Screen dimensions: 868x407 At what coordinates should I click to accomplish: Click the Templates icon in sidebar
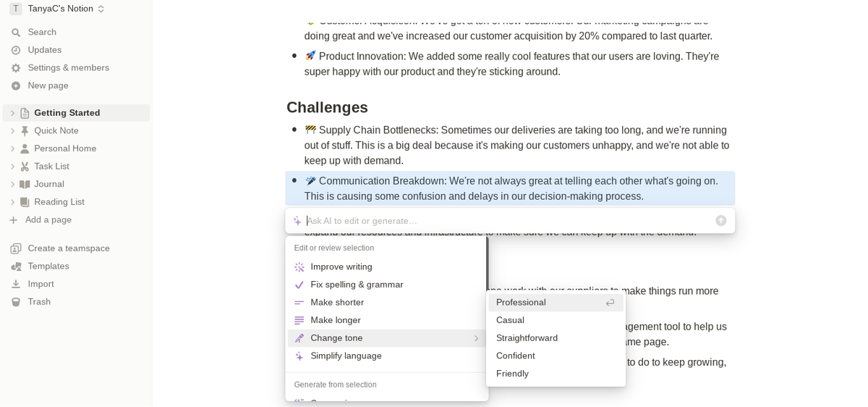pos(16,267)
